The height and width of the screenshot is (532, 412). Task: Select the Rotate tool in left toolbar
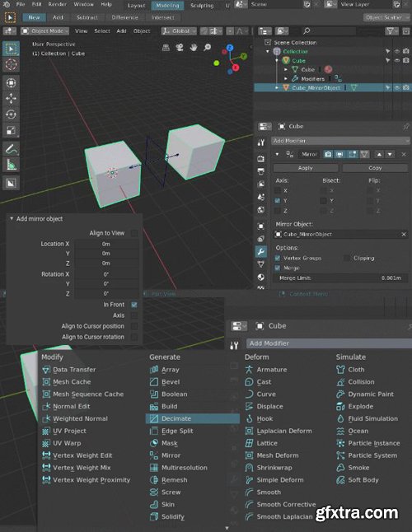[x=11, y=114]
